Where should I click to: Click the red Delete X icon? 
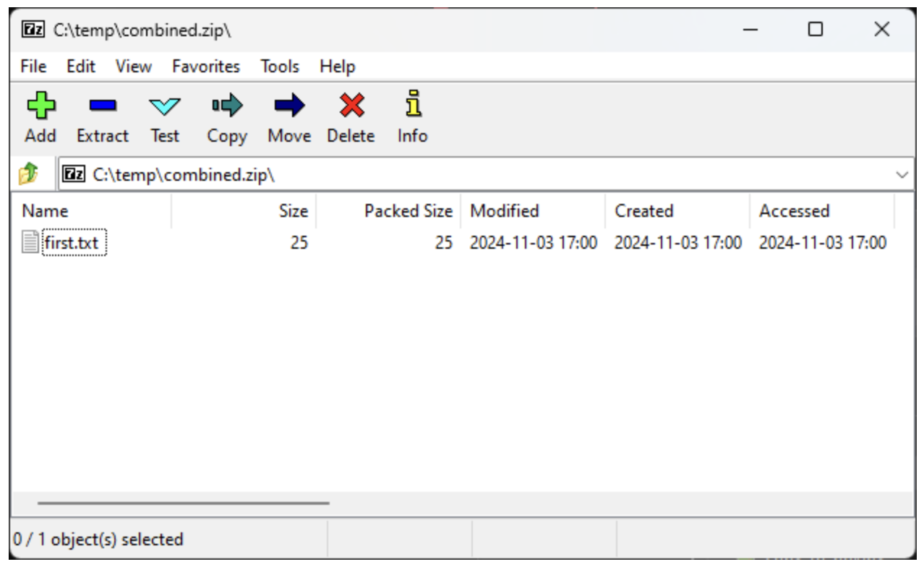click(x=351, y=107)
